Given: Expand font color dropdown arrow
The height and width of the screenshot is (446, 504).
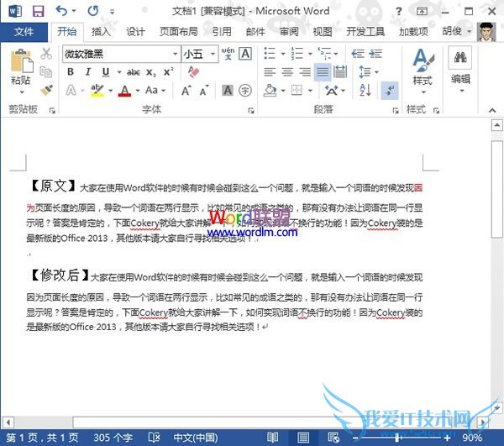Looking at the screenshot, I should click(x=138, y=91).
